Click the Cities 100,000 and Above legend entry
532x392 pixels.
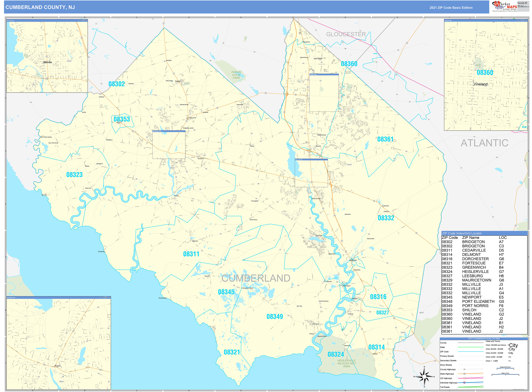click(x=496, y=345)
